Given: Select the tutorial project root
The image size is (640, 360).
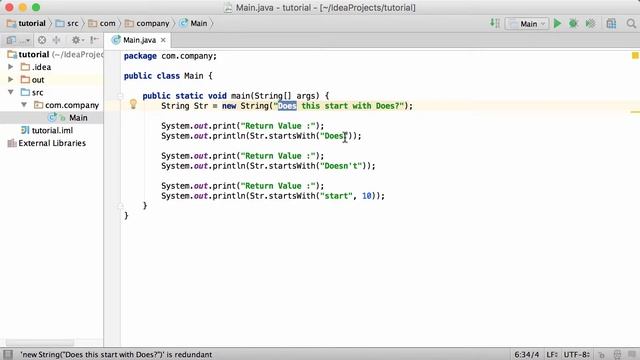Looking at the screenshot, I should pyautogui.click(x=52, y=54).
